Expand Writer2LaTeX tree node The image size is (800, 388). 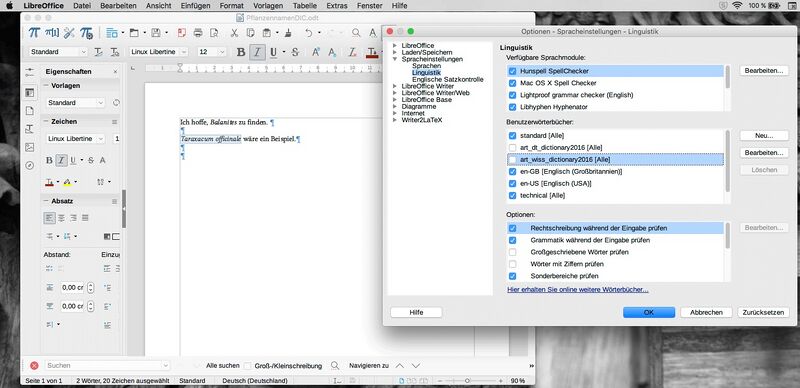coord(395,120)
